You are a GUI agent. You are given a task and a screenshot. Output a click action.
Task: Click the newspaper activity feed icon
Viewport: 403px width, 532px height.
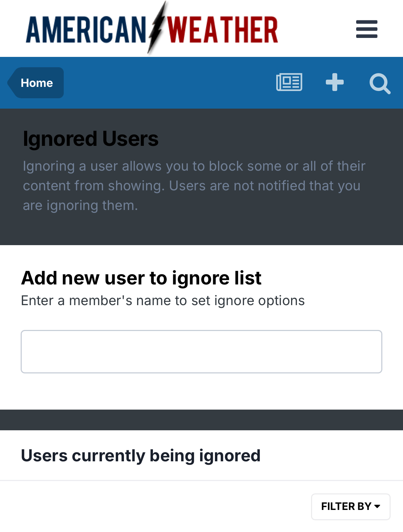coord(289,82)
